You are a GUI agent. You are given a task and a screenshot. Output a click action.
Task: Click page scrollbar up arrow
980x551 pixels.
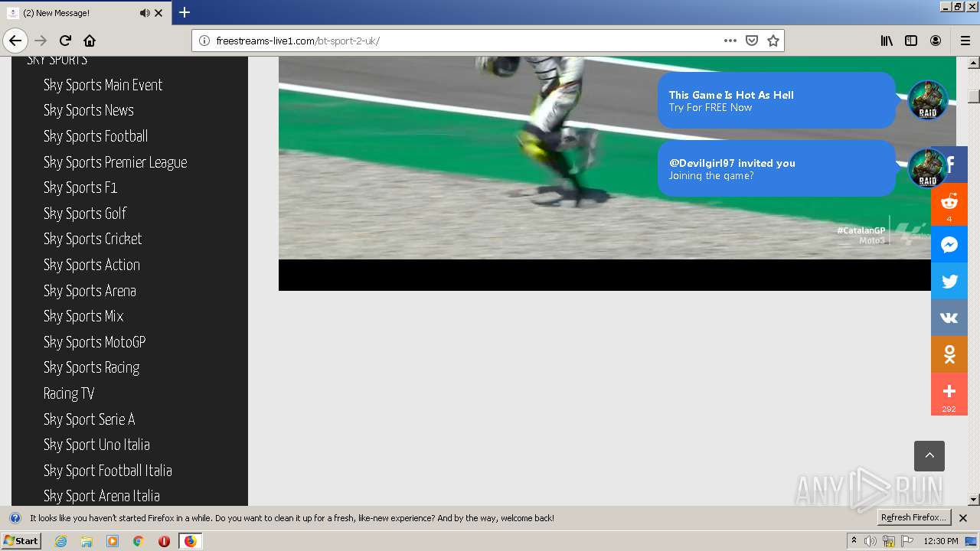(974, 63)
